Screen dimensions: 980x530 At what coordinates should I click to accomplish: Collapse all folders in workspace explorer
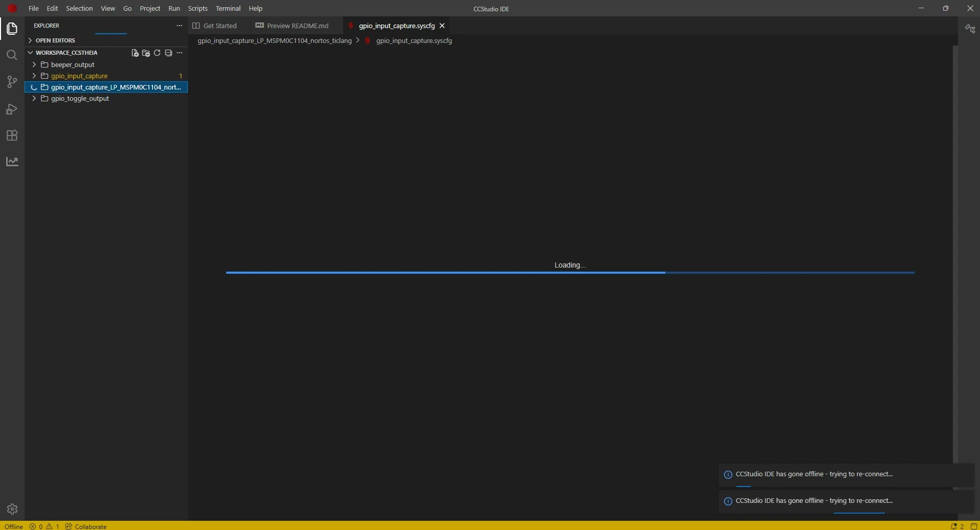168,53
